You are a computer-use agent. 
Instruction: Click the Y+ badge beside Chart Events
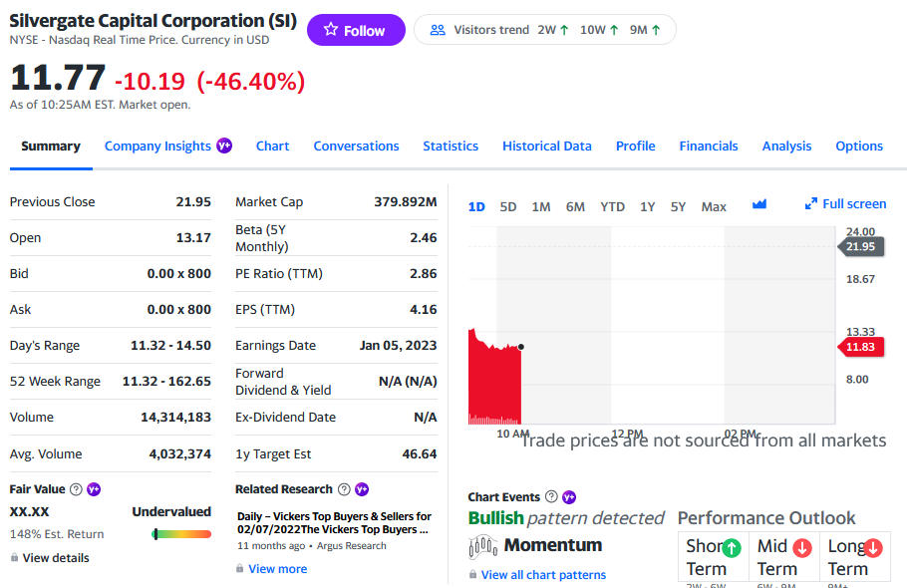coord(569,497)
